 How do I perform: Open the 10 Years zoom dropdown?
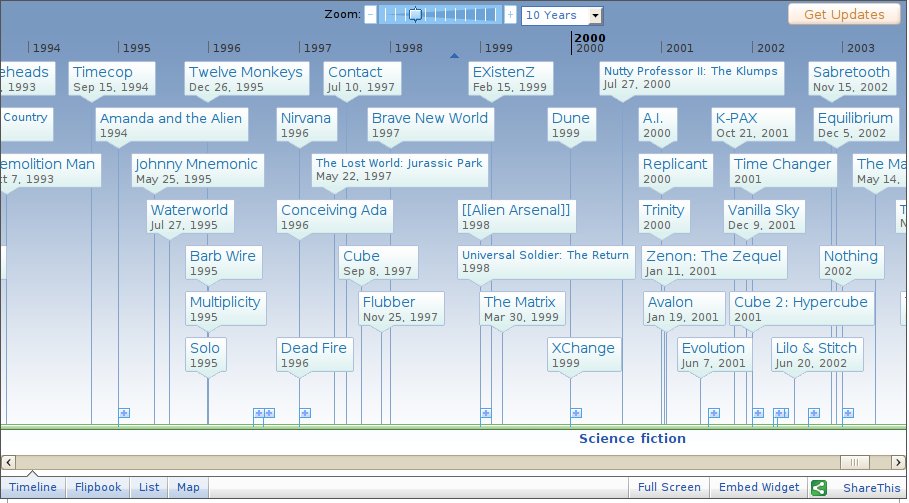562,16
